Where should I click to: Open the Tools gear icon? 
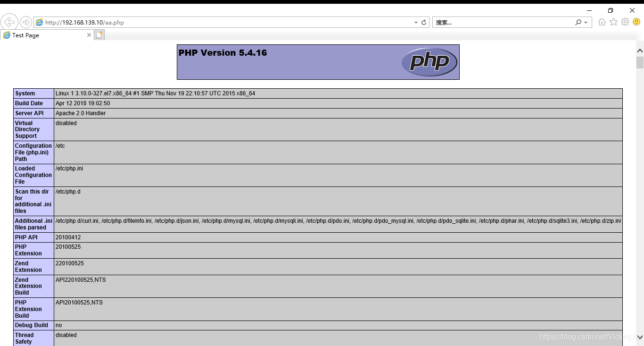tap(625, 22)
